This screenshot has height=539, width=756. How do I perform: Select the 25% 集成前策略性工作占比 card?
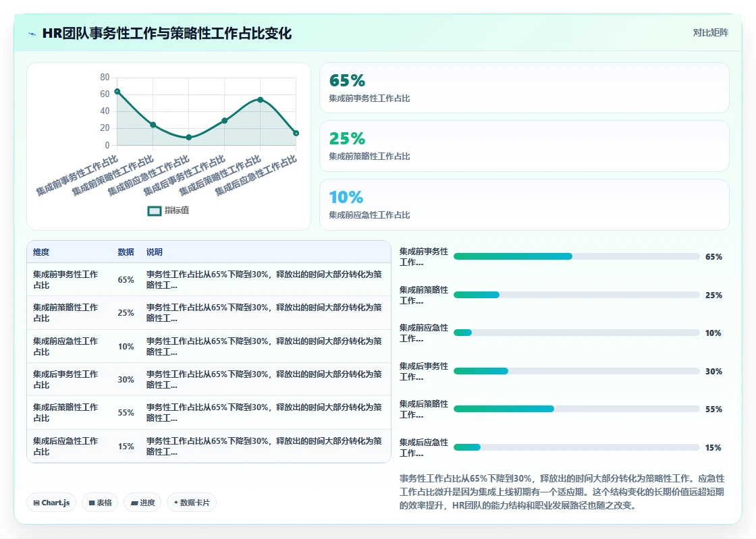(524, 146)
